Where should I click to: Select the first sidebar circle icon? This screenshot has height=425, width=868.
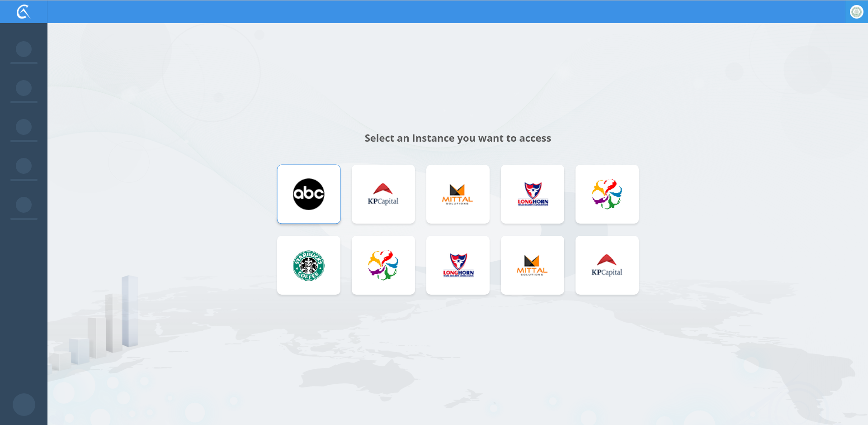tap(24, 49)
